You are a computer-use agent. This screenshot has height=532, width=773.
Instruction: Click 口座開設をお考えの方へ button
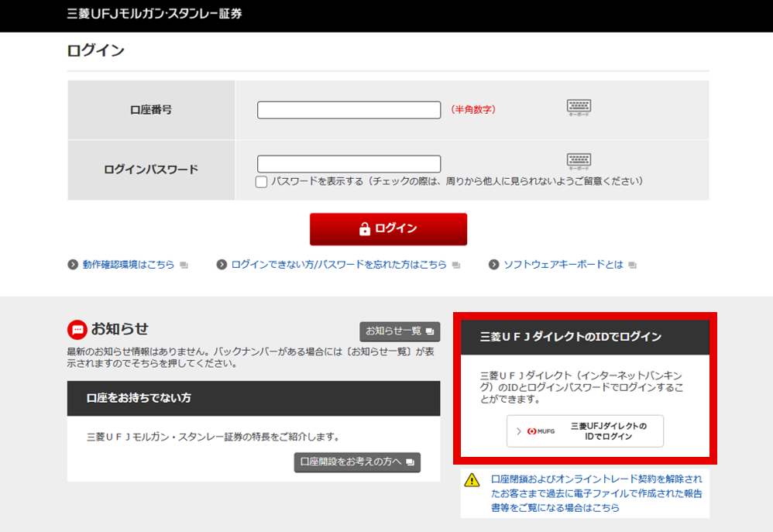[357, 462]
